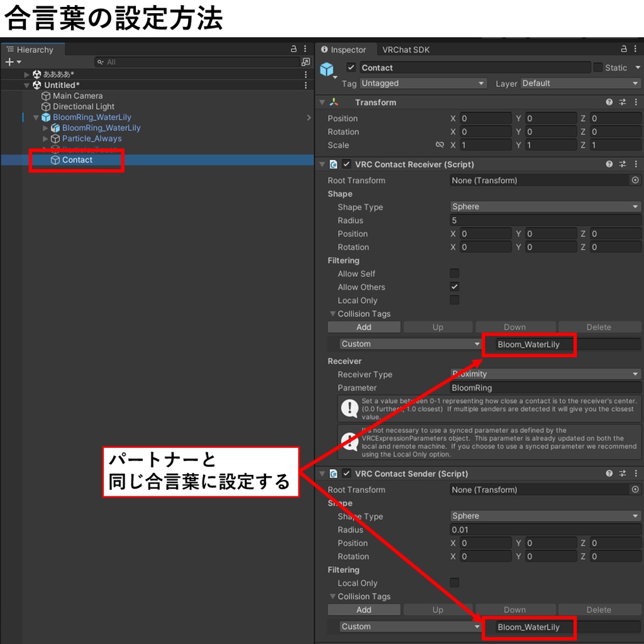
Task: Toggle the Scale constrain proportions link icon
Action: (440, 145)
